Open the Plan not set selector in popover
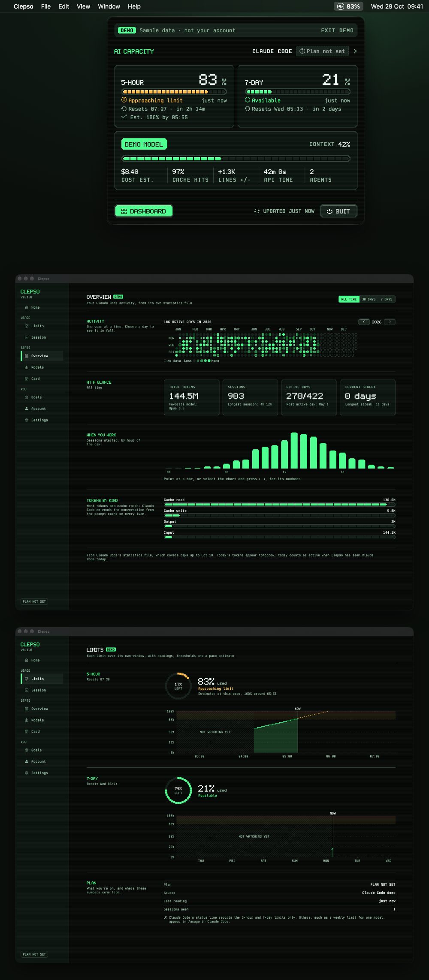429x980 pixels. [x=322, y=51]
